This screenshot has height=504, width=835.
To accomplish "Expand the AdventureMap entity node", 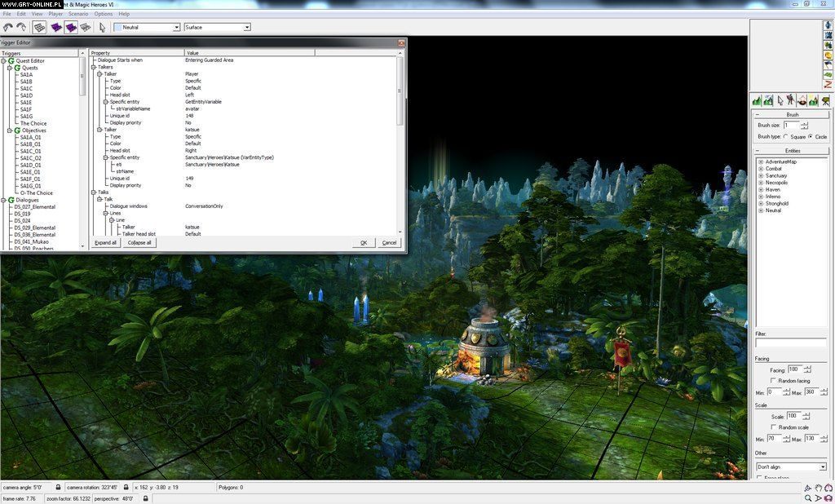I will click(761, 162).
